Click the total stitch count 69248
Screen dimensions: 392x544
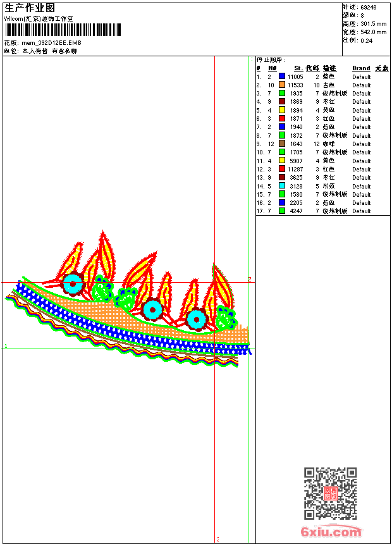369,8
